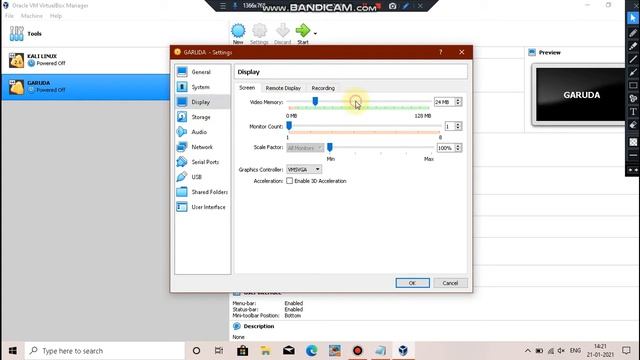The image size is (640, 360).
Task: Click Bandicam screenshot camera icon
Action: [x=392, y=6]
